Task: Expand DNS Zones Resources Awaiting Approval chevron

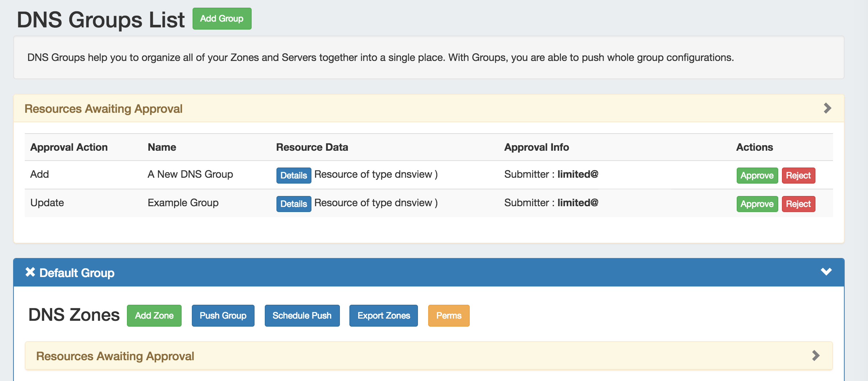Action: 816,356
